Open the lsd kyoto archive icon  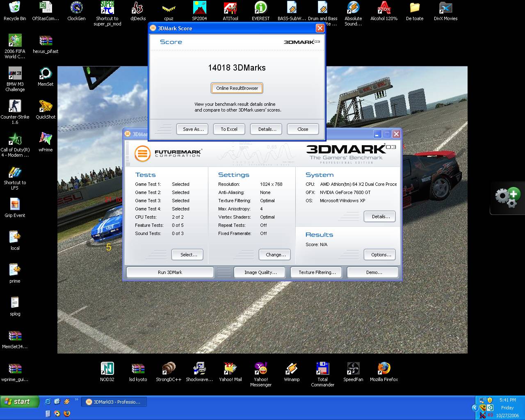pyautogui.click(x=138, y=372)
